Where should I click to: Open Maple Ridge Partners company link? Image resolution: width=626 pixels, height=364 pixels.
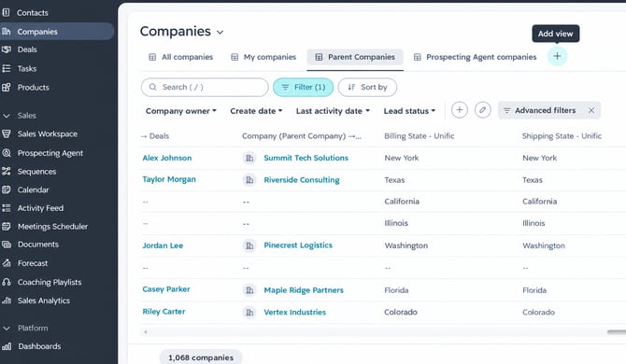tap(304, 290)
